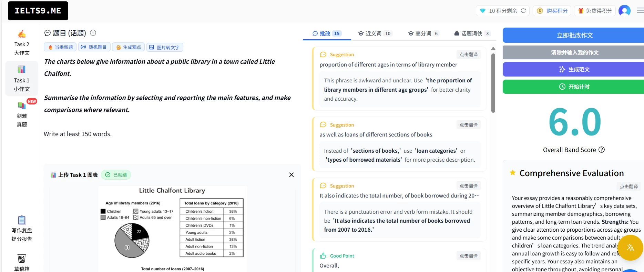Close the 上传 Task 1 图表 panel
This screenshot has height=272, width=644.
tap(291, 175)
